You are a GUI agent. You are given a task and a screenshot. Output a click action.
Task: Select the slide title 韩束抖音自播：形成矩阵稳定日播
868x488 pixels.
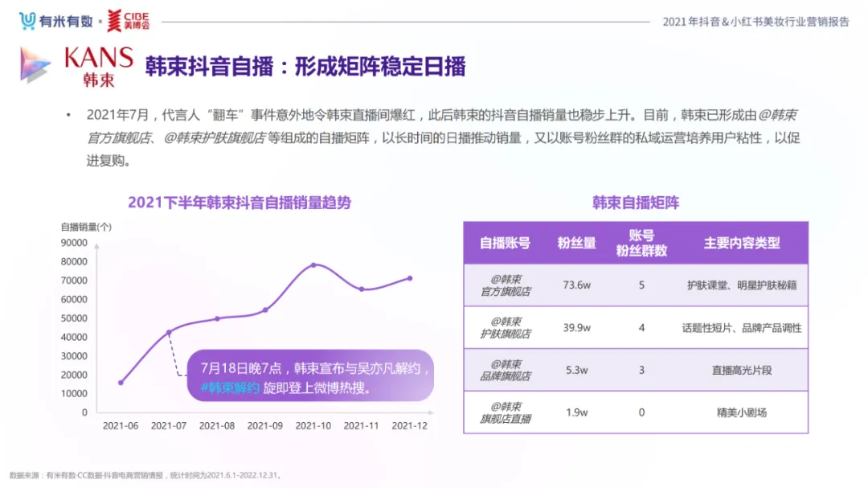click(x=305, y=67)
